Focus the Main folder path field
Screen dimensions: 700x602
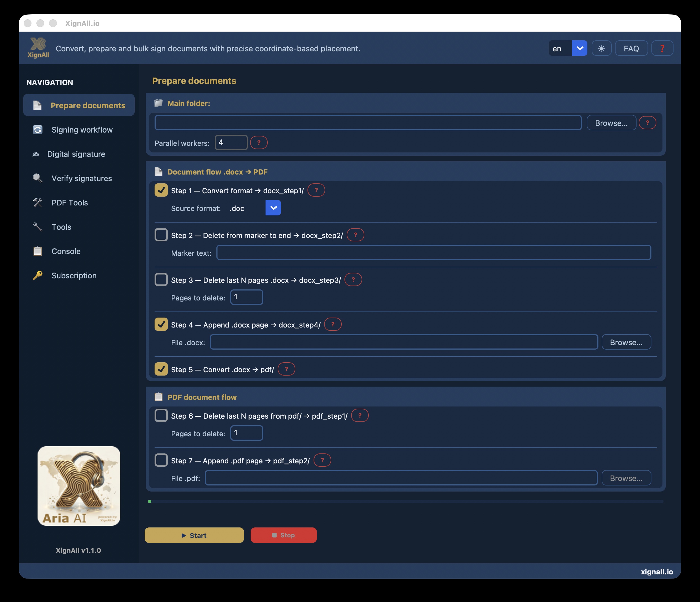pyautogui.click(x=368, y=123)
